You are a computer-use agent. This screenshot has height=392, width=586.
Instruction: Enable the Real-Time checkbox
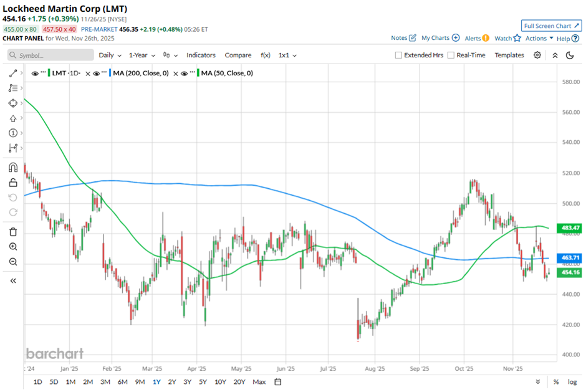[451, 55]
